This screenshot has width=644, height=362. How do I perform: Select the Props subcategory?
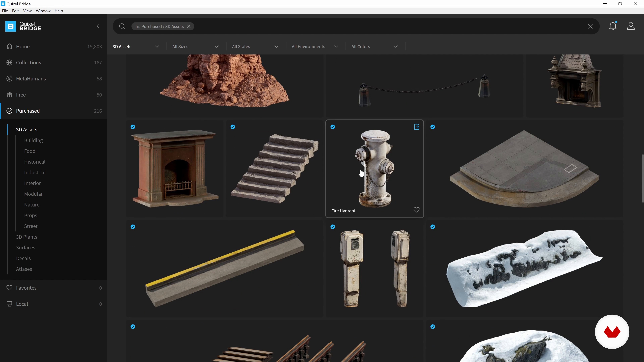(x=31, y=215)
